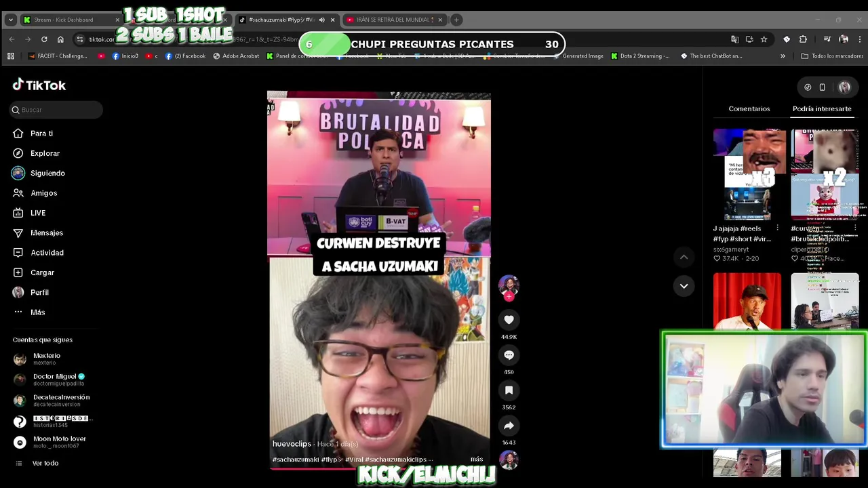
Task: Open the Chrome apps grid
Action: (x=10, y=56)
